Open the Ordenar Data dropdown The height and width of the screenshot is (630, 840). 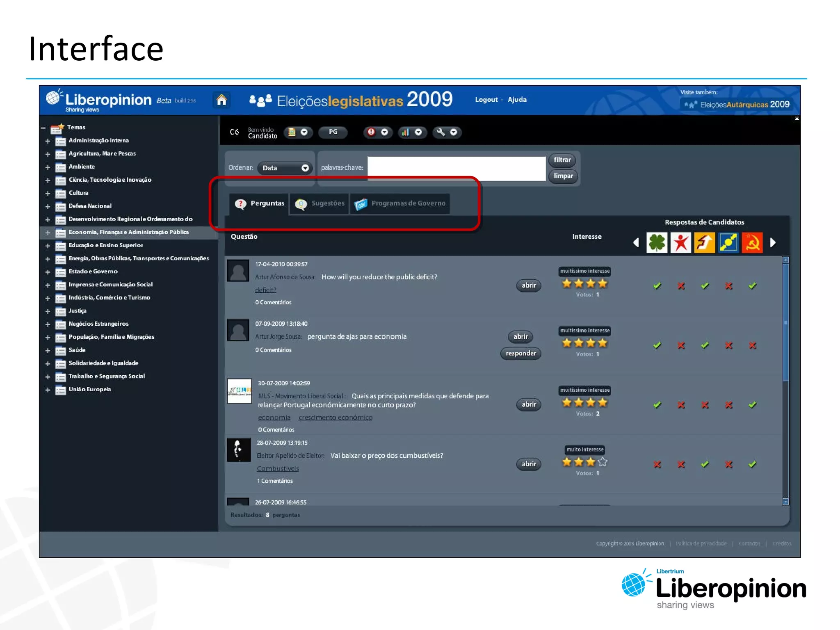(x=285, y=168)
